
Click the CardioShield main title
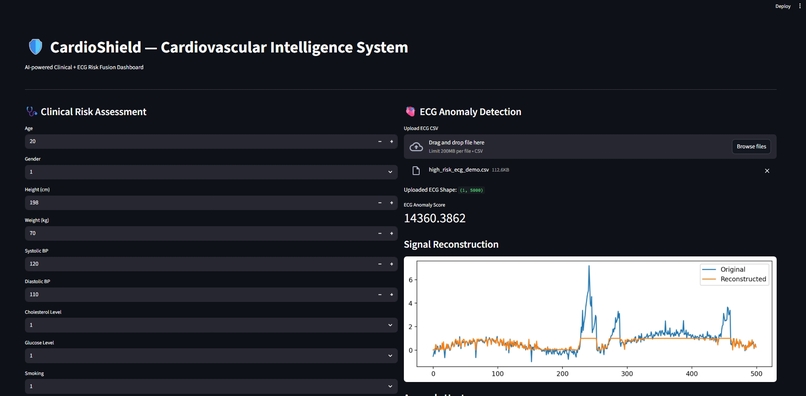click(x=229, y=47)
